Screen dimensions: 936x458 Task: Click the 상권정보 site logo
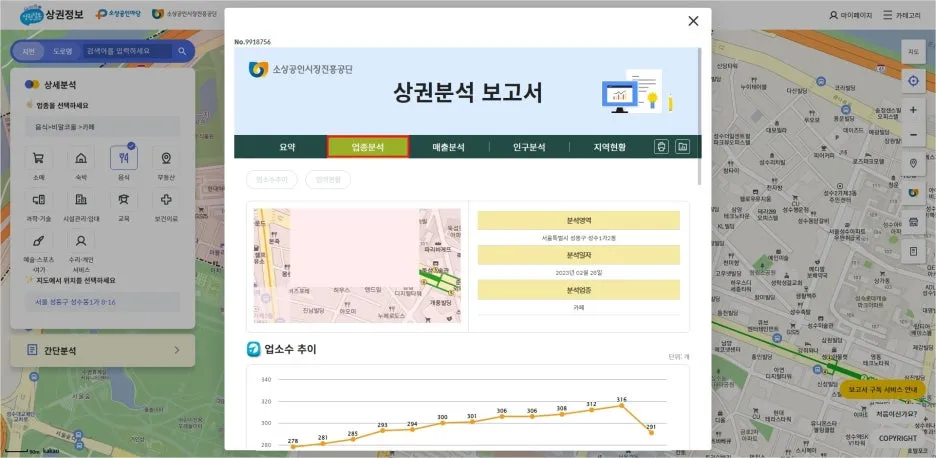[x=52, y=14]
